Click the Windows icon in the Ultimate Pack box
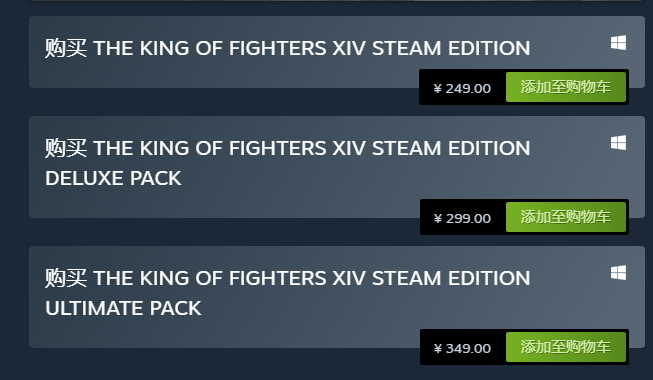 pos(618,273)
